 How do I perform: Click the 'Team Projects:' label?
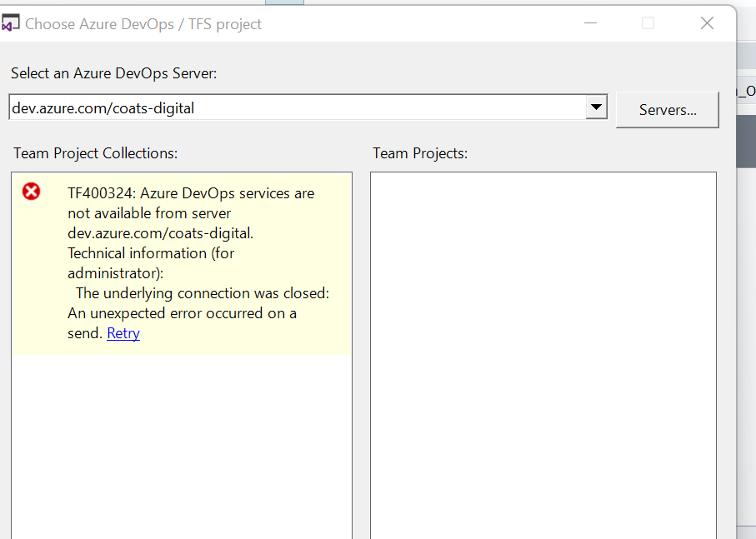coord(420,153)
